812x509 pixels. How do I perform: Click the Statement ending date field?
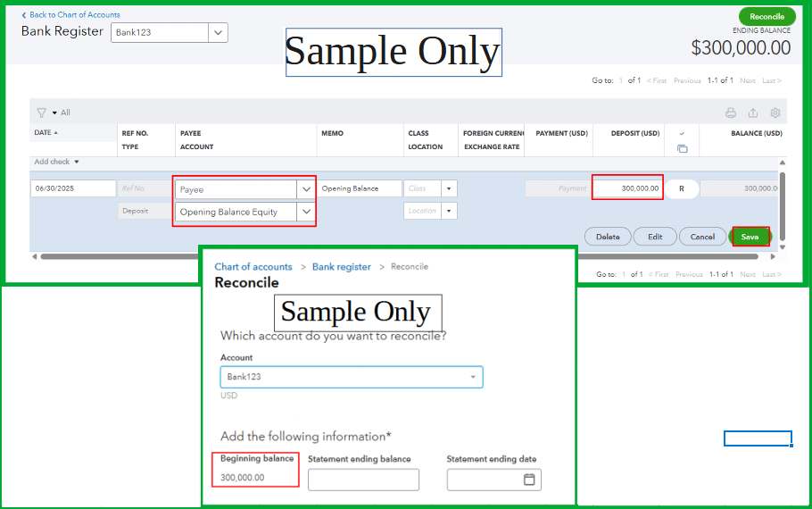point(494,480)
